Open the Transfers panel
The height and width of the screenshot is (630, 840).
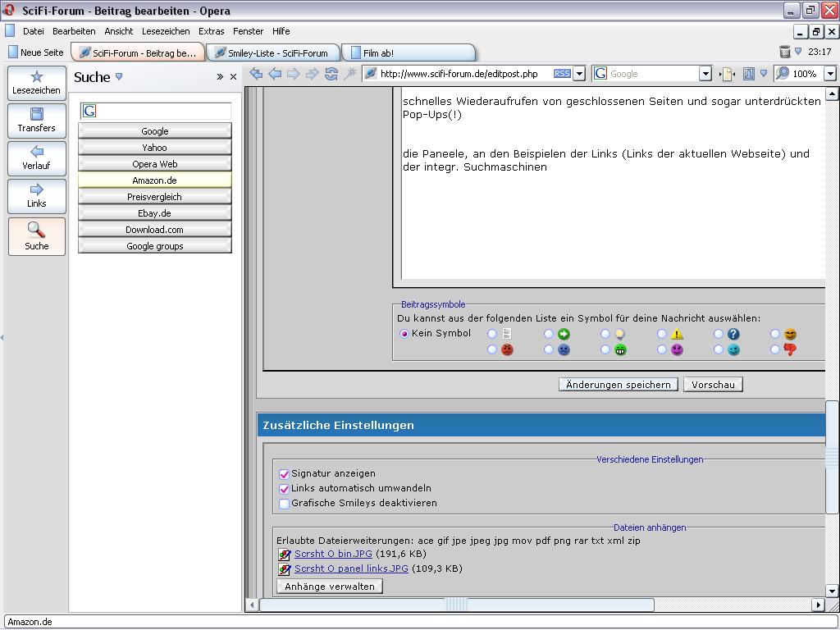click(37, 121)
